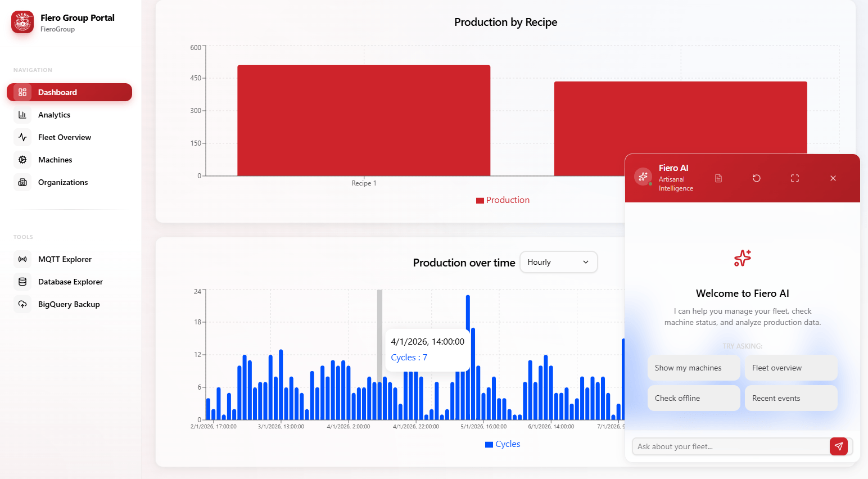Open the Fiero AI transcript document icon
The image size is (868, 479).
[x=718, y=178]
